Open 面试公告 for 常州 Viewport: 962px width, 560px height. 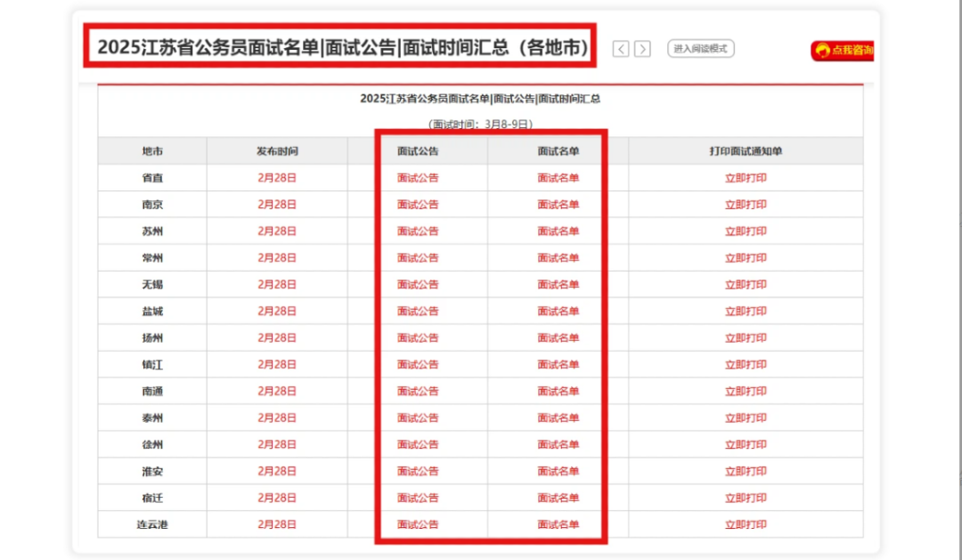click(x=418, y=258)
